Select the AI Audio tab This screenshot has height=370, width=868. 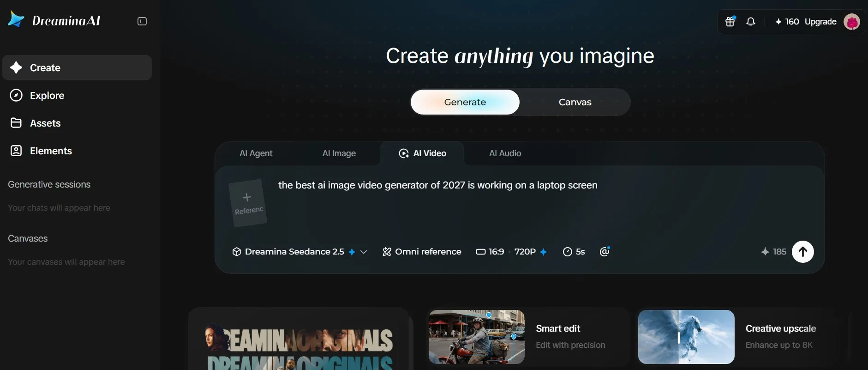pos(505,153)
